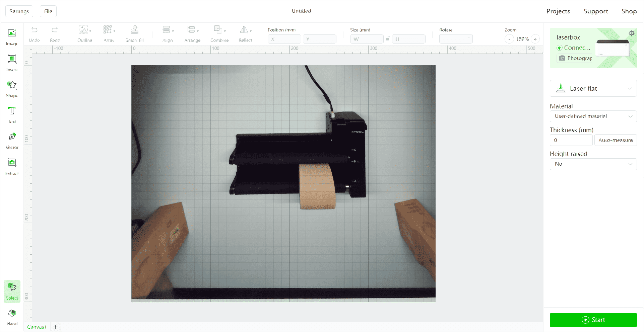Toggle the size aspect ratio lock
Viewport: 644px width, 332px height.
coord(388,39)
